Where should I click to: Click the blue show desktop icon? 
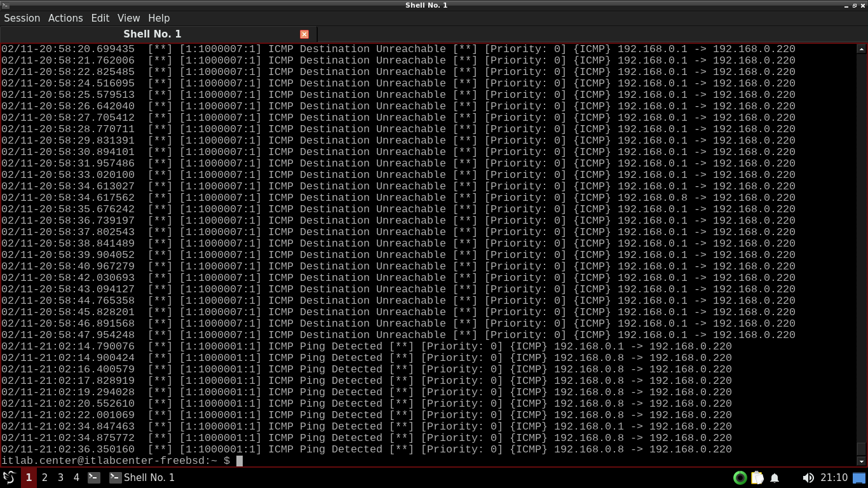(859, 478)
